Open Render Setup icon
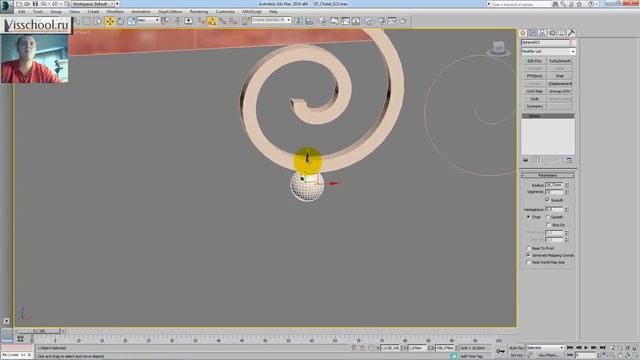Image resolution: width=640 pixels, height=360 pixels. tap(381, 21)
